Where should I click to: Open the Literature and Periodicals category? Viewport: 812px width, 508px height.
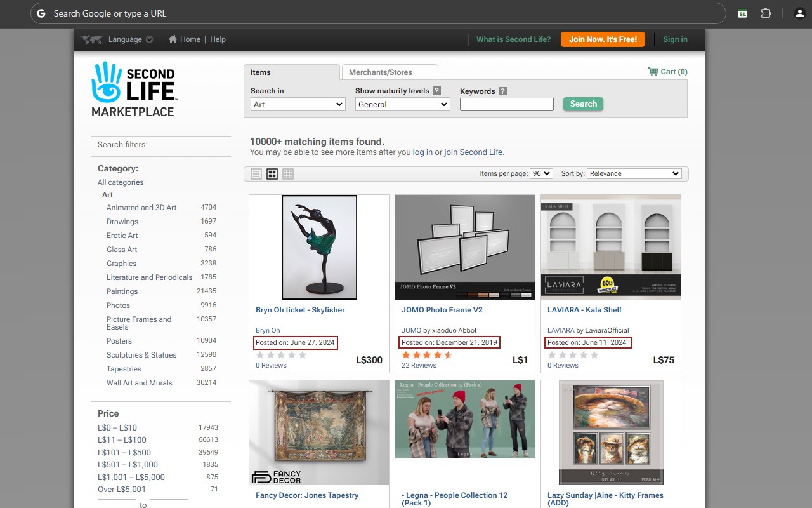pyautogui.click(x=149, y=277)
